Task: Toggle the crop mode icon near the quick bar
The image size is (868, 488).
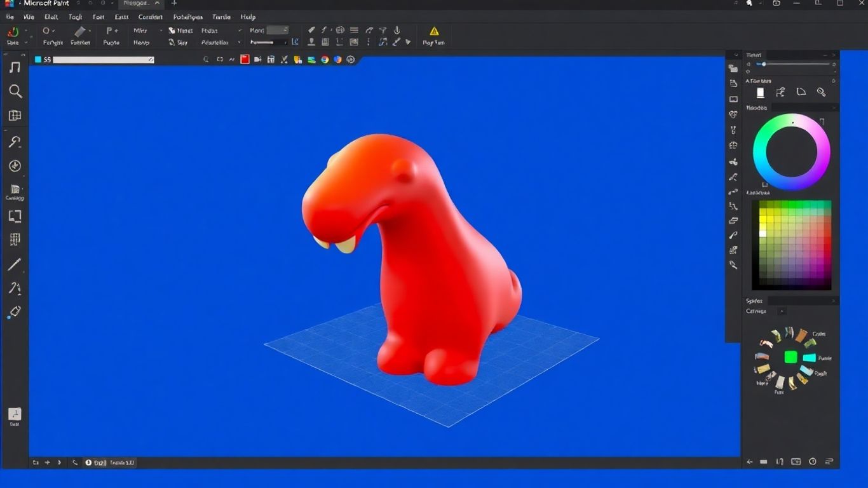Action: point(219,59)
